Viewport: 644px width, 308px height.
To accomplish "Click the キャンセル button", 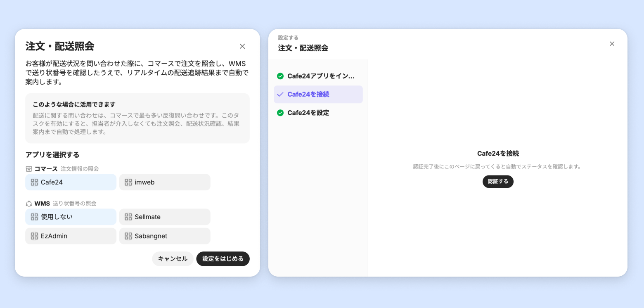I will [173, 259].
